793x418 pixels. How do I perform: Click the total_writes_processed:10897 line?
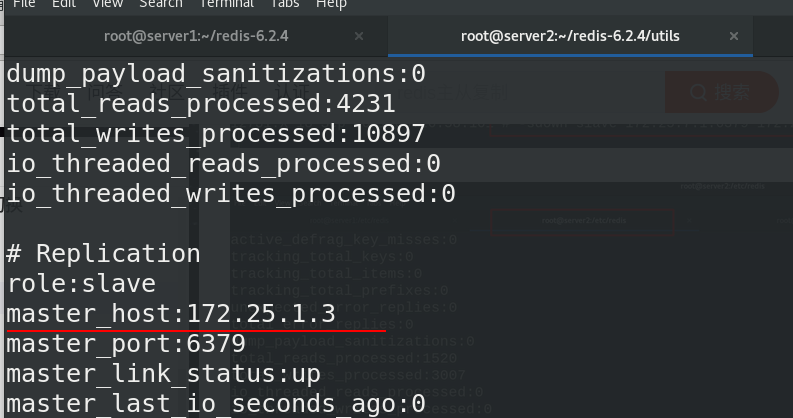[x=216, y=134]
